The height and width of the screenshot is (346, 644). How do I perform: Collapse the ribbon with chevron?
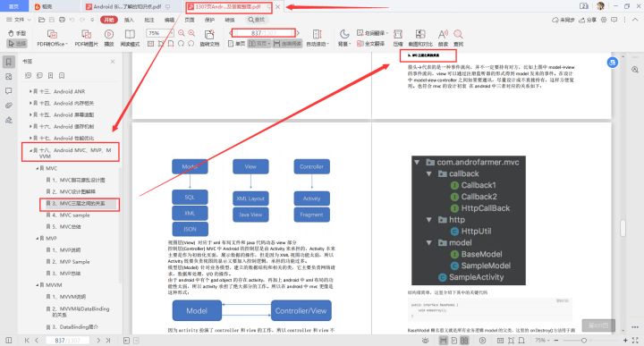pyautogui.click(x=635, y=20)
